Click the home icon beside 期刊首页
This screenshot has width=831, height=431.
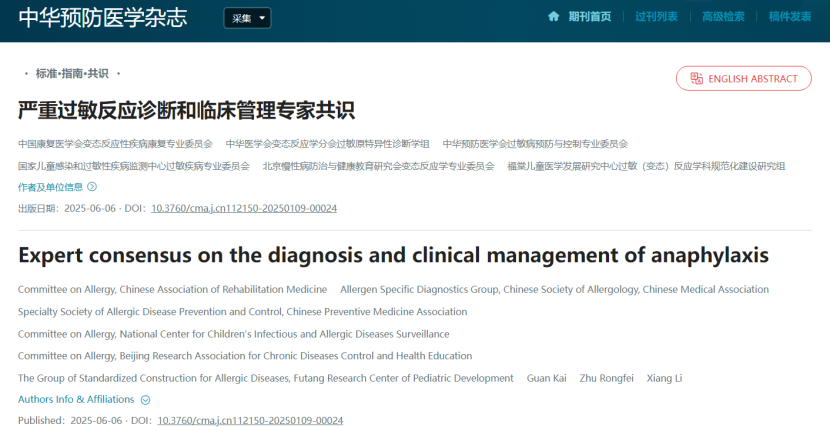[x=553, y=16]
